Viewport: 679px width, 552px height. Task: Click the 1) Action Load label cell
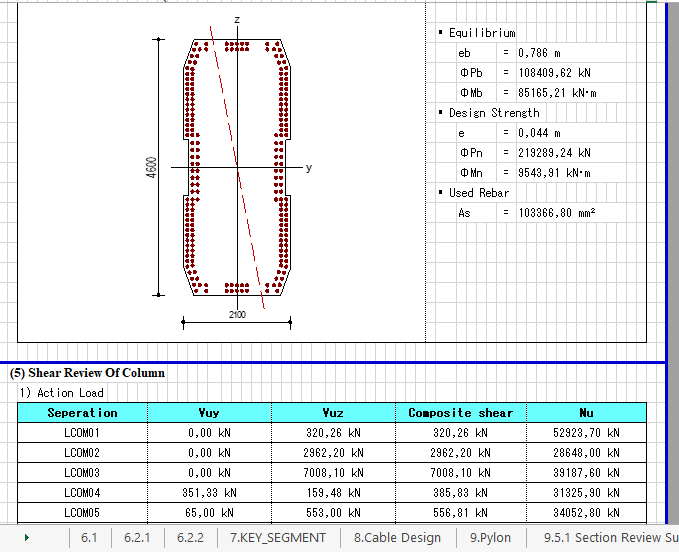[61, 393]
